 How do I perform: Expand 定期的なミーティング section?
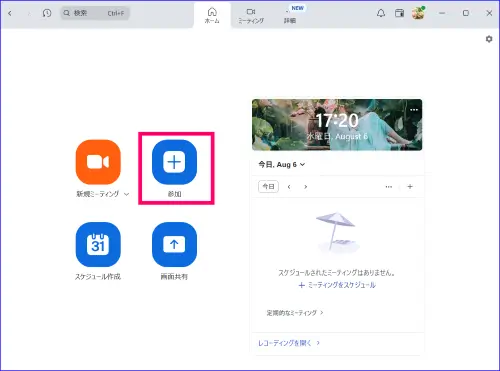[x=295, y=313]
